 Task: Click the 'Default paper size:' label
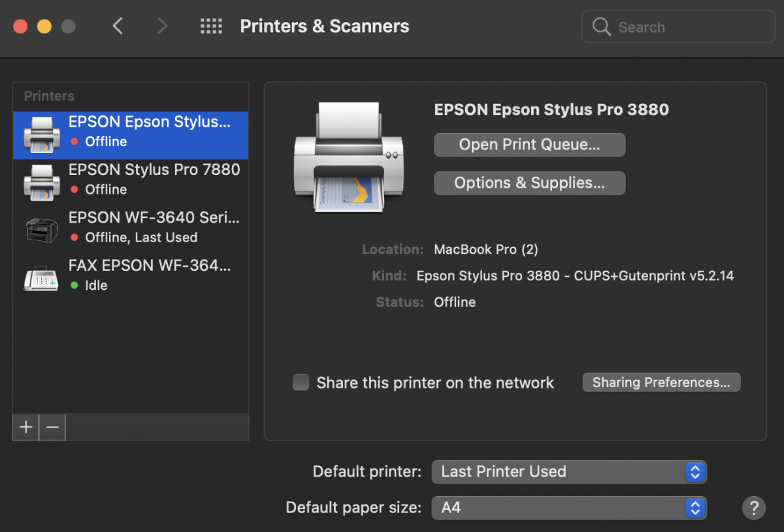click(x=353, y=507)
